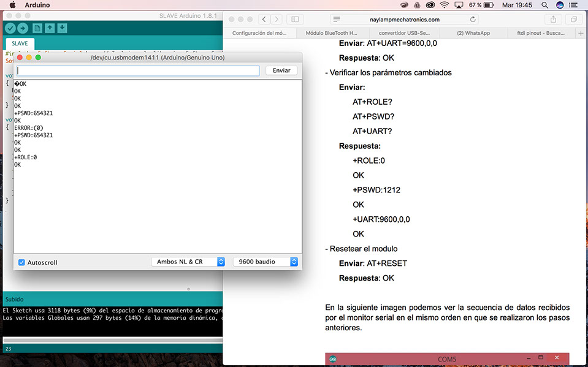The image size is (588, 367).
Task: Click the Safari address bar
Action: pyautogui.click(x=405, y=19)
